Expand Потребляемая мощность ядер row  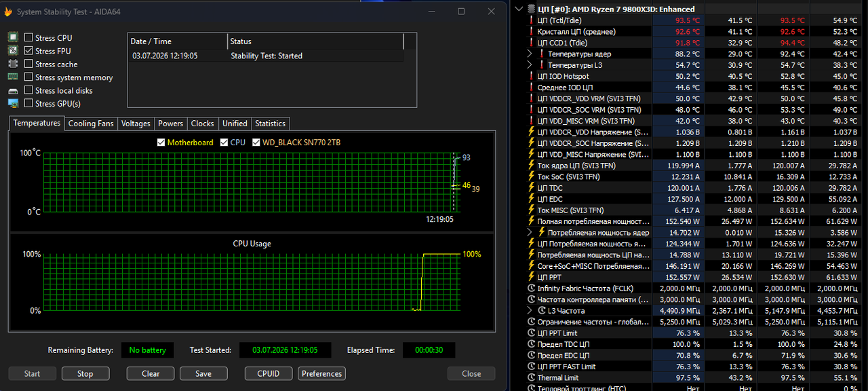click(530, 232)
